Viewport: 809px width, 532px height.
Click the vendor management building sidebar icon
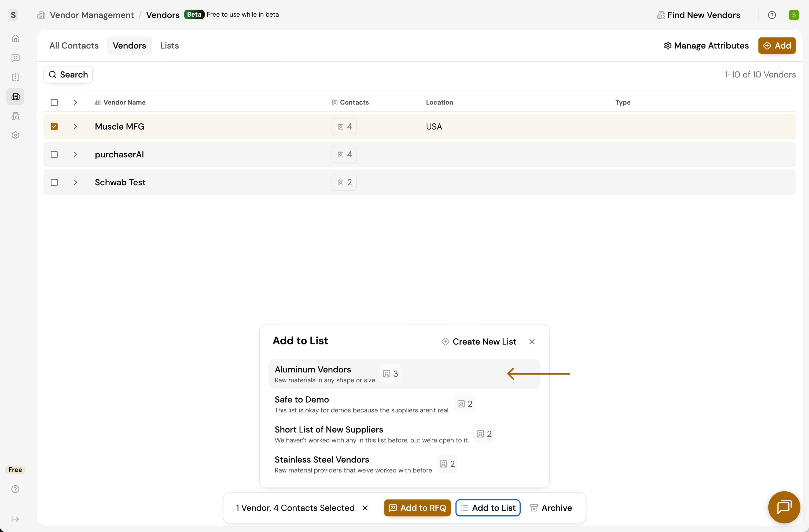15,97
